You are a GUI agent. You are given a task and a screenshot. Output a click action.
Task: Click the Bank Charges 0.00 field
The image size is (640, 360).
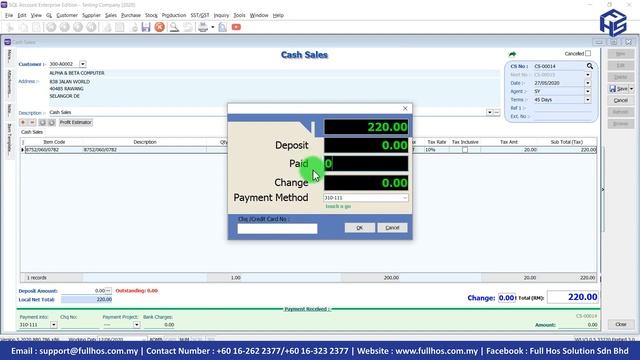(x=159, y=325)
